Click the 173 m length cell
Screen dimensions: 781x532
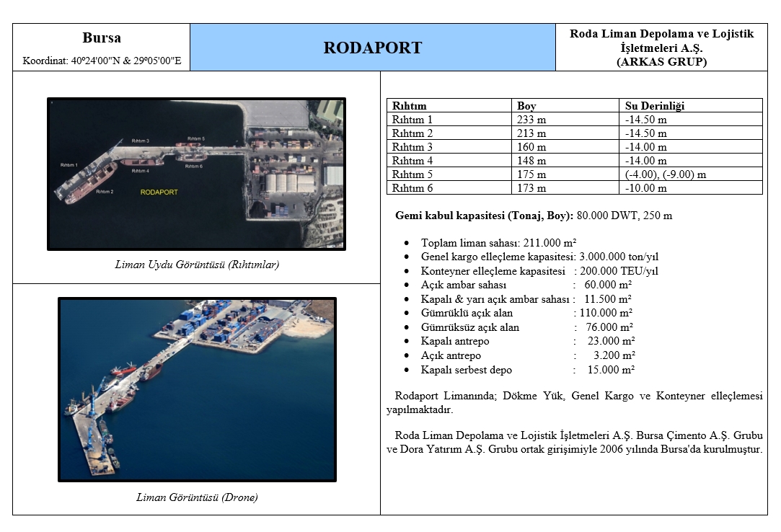565,188
